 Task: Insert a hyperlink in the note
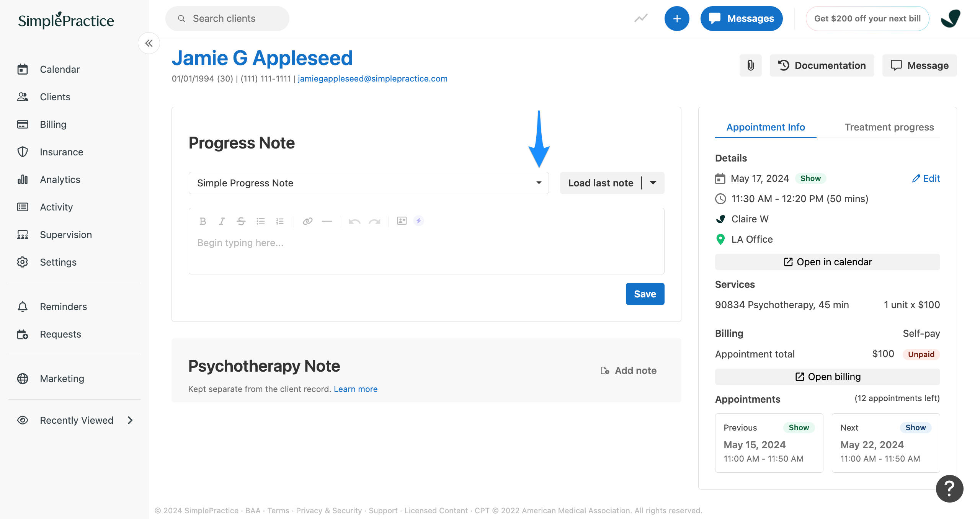(x=308, y=221)
